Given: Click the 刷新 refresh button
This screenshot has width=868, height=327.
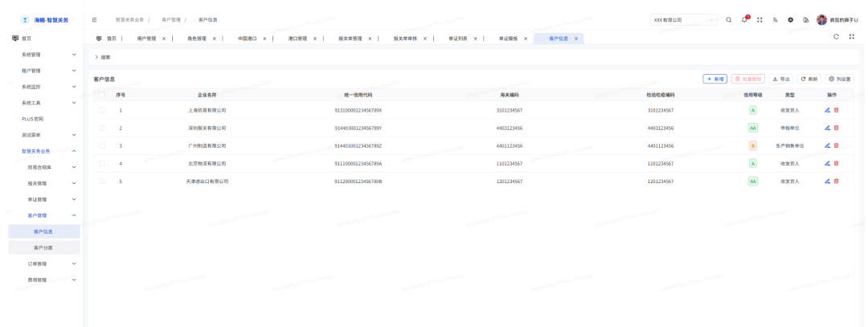Looking at the screenshot, I should [x=809, y=79].
